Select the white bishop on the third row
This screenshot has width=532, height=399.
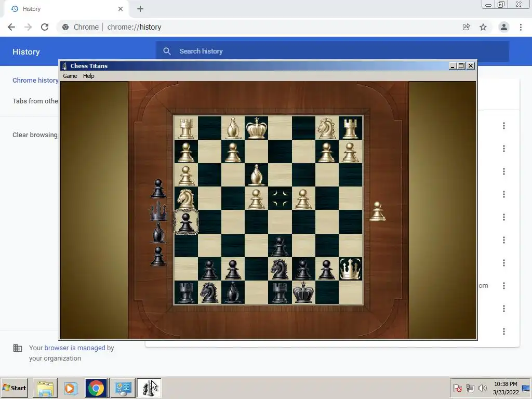coord(257,175)
